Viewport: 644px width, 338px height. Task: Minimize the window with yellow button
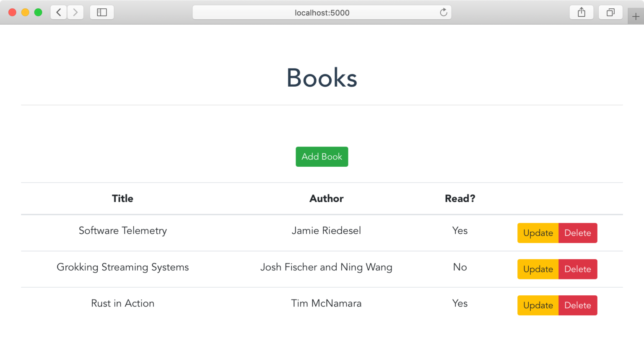point(25,13)
